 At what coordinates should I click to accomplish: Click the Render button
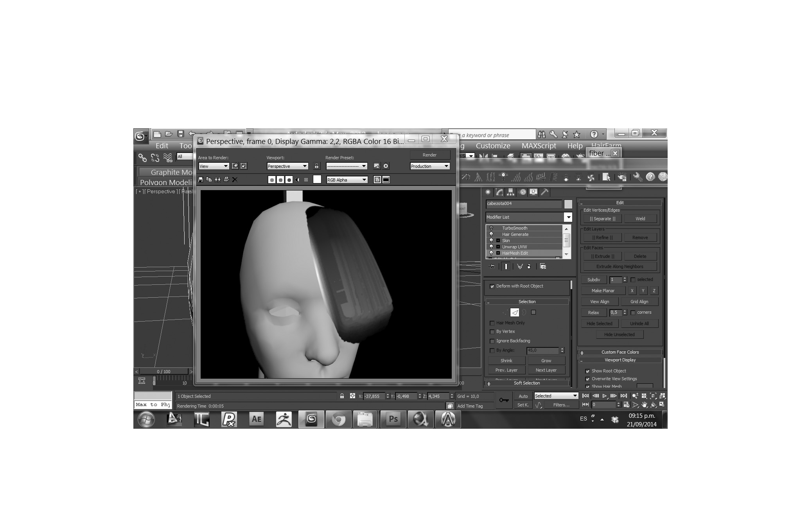pos(429,155)
